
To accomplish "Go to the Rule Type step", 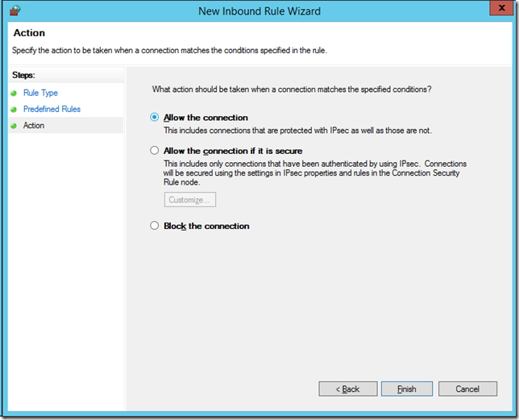I will [40, 94].
